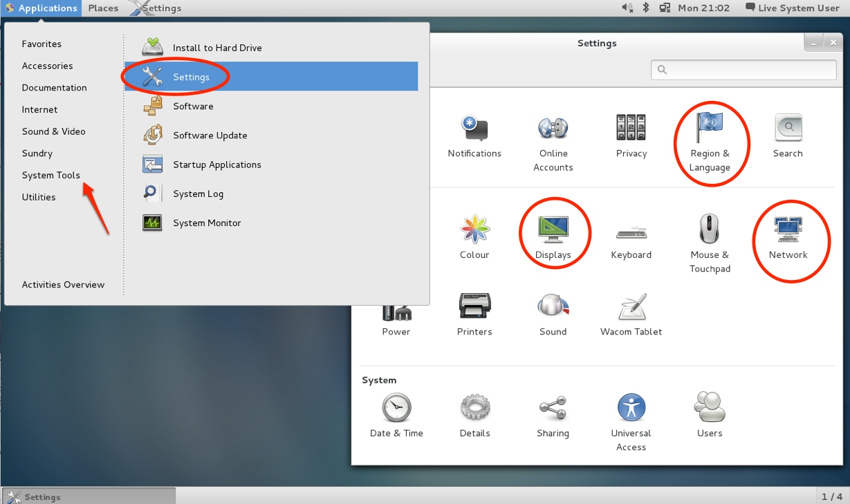This screenshot has height=504, width=850.
Task: Open the Network settings panel
Action: pyautogui.click(x=788, y=238)
